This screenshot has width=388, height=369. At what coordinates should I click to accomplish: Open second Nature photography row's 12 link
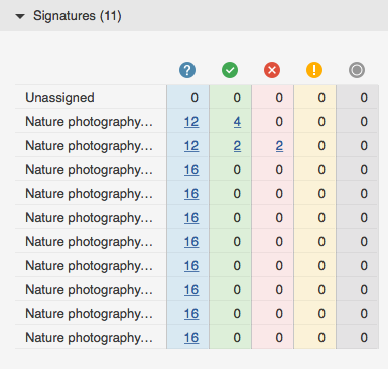[x=191, y=146]
